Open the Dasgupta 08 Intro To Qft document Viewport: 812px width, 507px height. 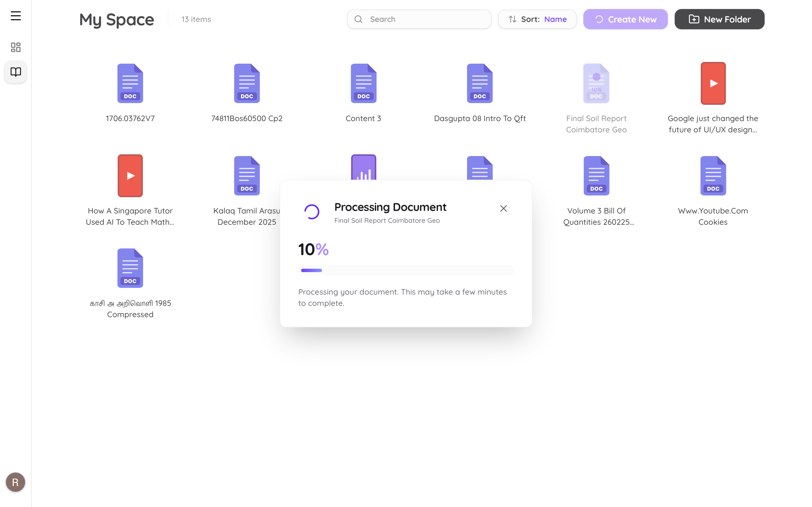480,83
